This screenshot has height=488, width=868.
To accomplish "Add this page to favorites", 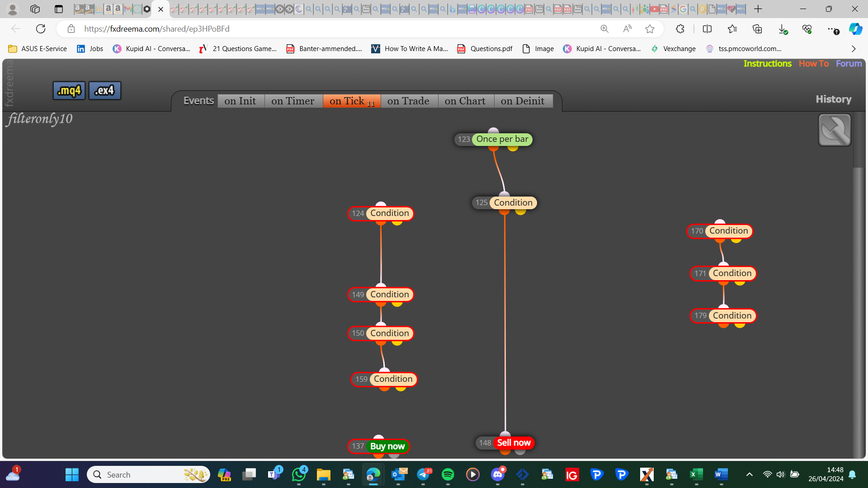I will coord(650,29).
